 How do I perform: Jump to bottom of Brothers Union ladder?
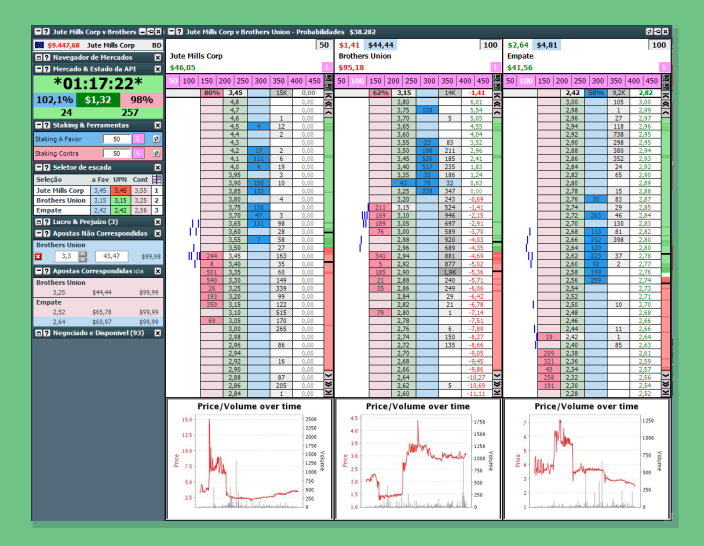point(497,392)
